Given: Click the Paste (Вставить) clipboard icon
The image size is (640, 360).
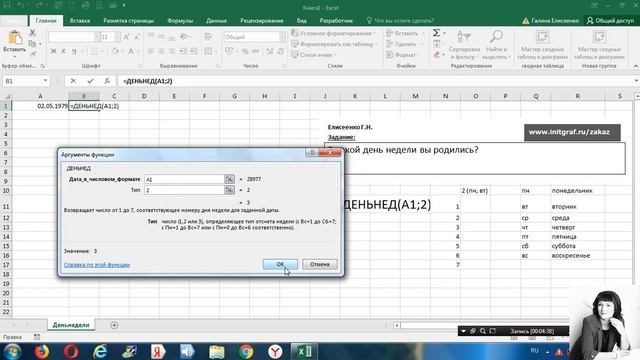Looking at the screenshot, I should pos(15,38).
